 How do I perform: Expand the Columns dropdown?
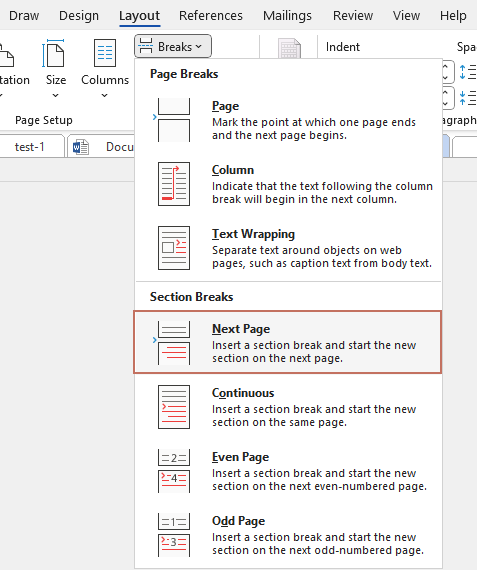(105, 68)
